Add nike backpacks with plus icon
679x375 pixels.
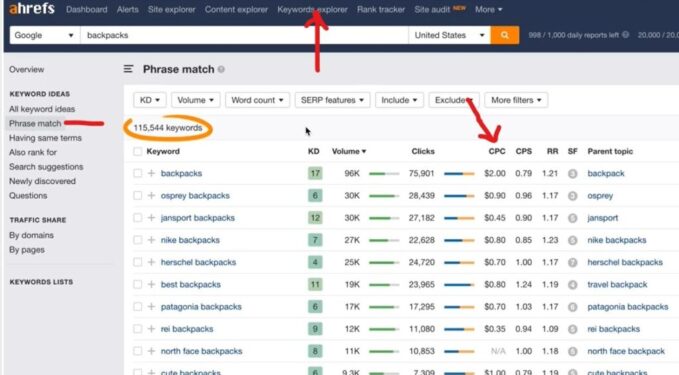pos(151,240)
